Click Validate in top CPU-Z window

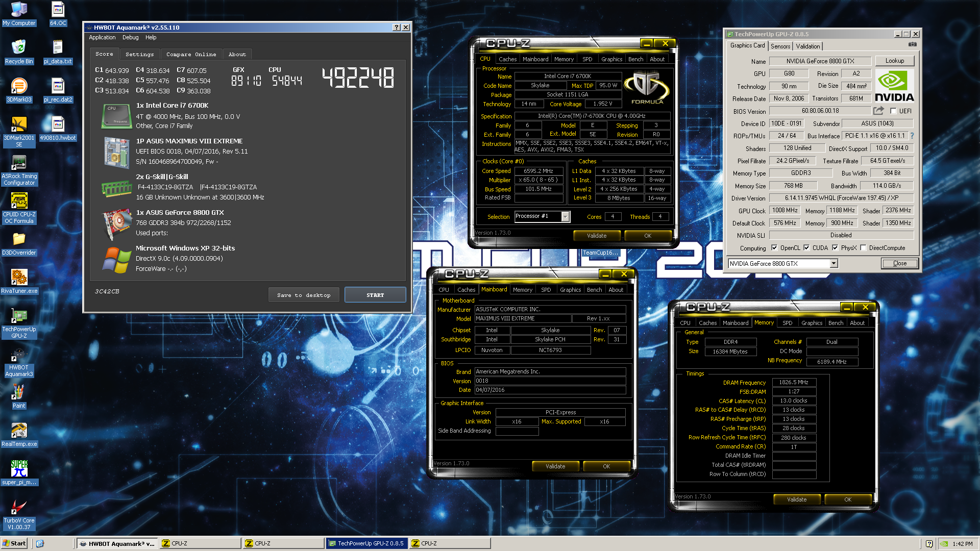[597, 236]
